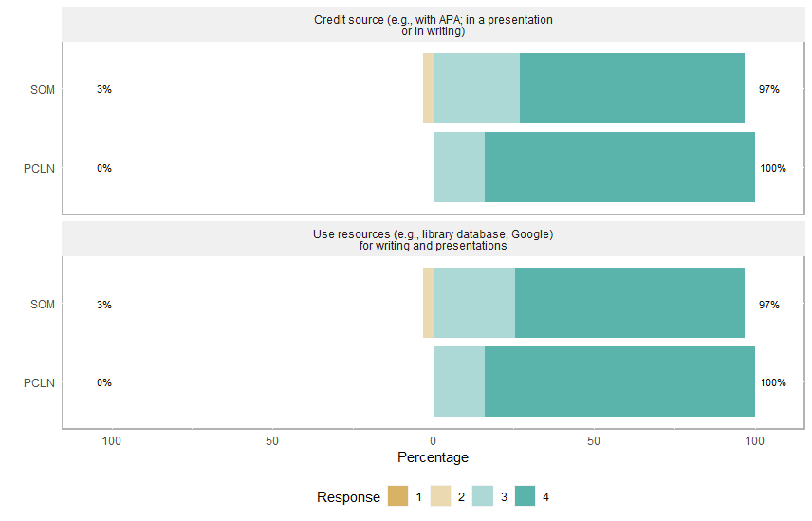This screenshot has height=521, width=812.
Task: Click the Percentage axis title
Action: [x=433, y=458]
